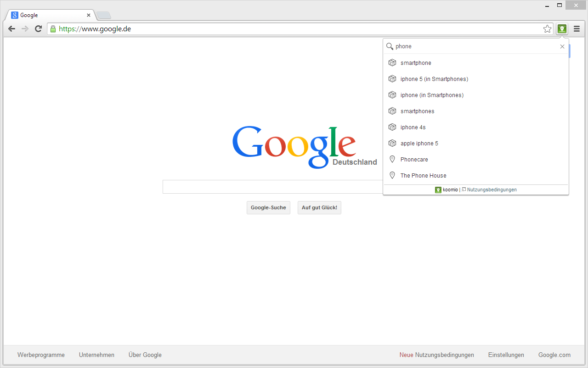Open the Neue Nutzungsbedingungen footer link
588x368 pixels.
436,355
